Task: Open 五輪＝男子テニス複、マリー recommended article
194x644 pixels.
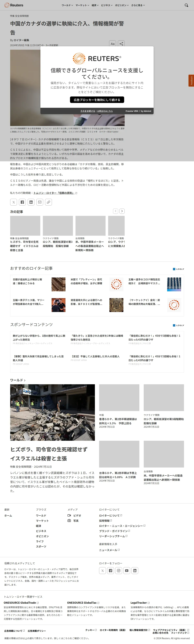Action: 28,302
